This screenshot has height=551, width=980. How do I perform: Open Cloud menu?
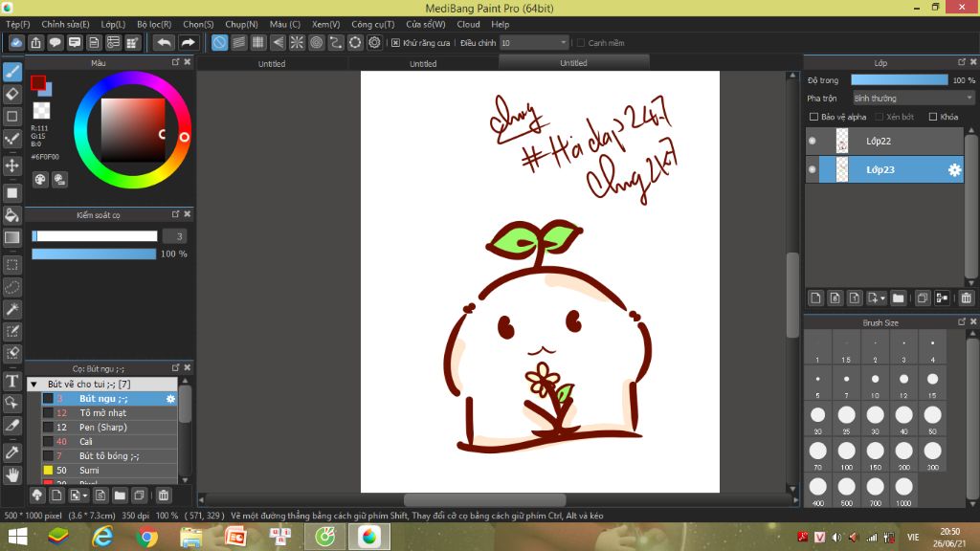(468, 24)
